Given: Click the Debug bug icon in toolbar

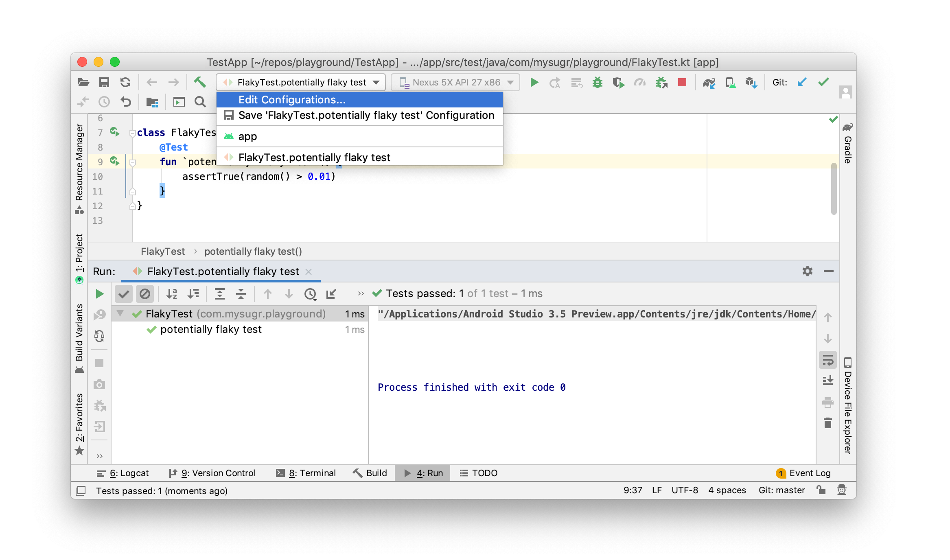Looking at the screenshot, I should (x=597, y=82).
